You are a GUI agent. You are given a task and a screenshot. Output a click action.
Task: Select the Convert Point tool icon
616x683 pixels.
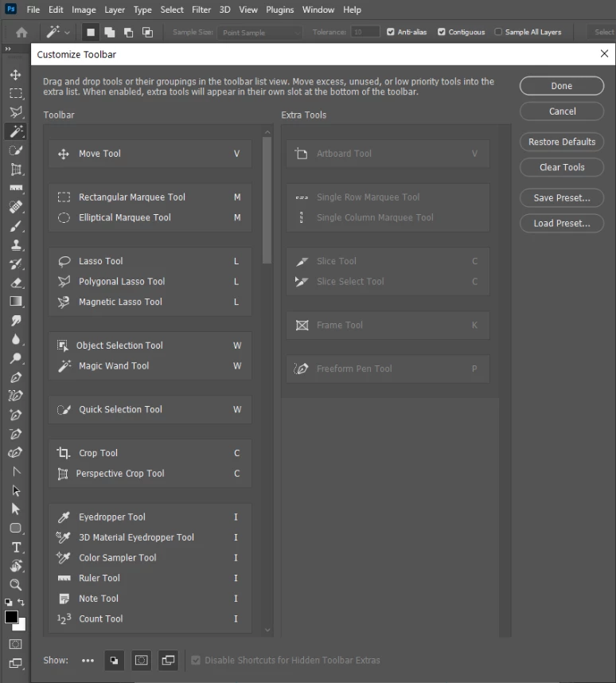[x=16, y=471]
